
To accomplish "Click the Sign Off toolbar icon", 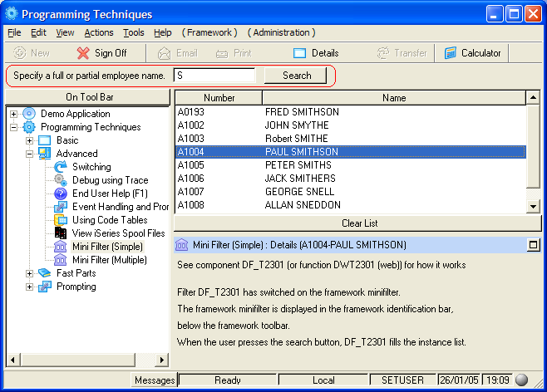I will tap(83, 53).
